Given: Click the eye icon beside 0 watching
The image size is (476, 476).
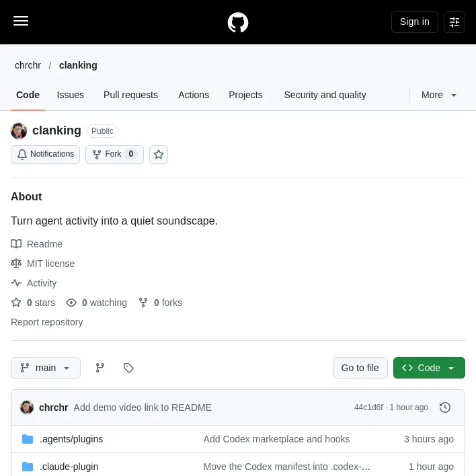Looking at the screenshot, I should (x=71, y=303).
